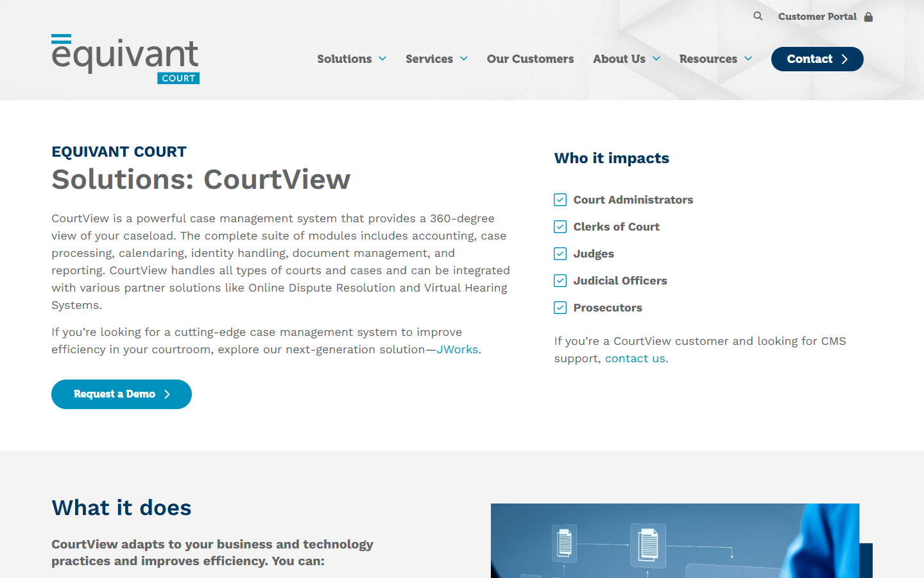The image size is (924, 578).
Task: Expand the Resources dropdown chevron
Action: tap(748, 58)
